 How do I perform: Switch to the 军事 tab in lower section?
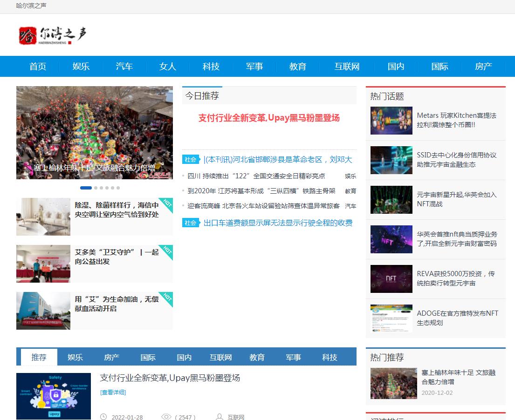[x=293, y=357]
